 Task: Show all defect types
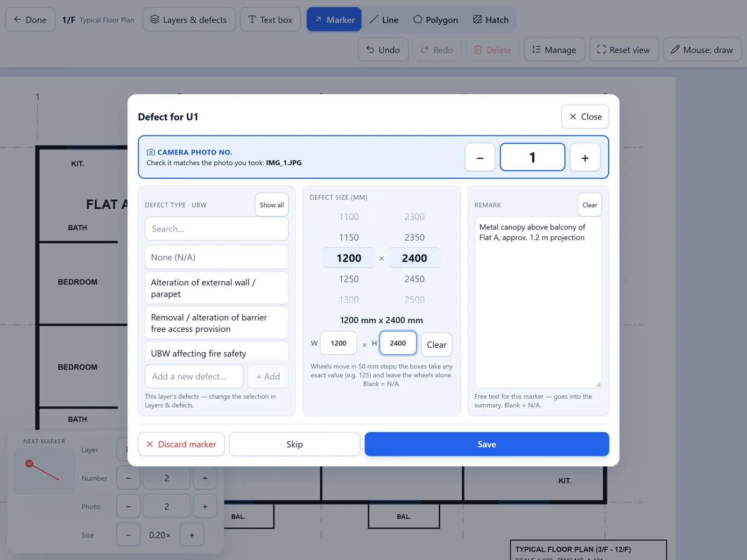coord(272,205)
